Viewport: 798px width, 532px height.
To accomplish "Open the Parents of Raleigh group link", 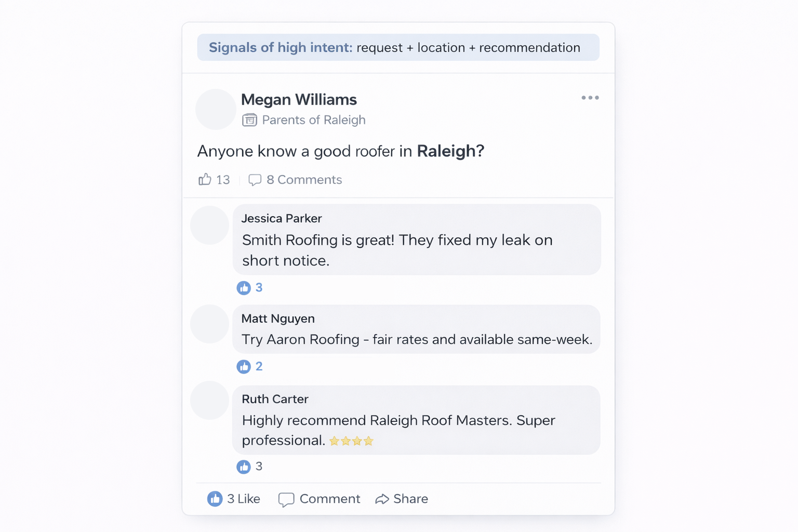I will coord(314,119).
